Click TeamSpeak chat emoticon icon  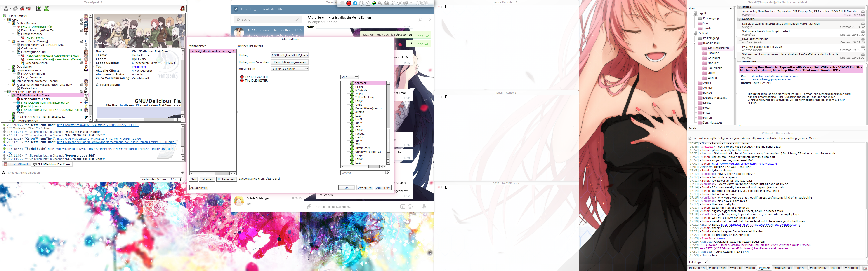click(x=183, y=173)
